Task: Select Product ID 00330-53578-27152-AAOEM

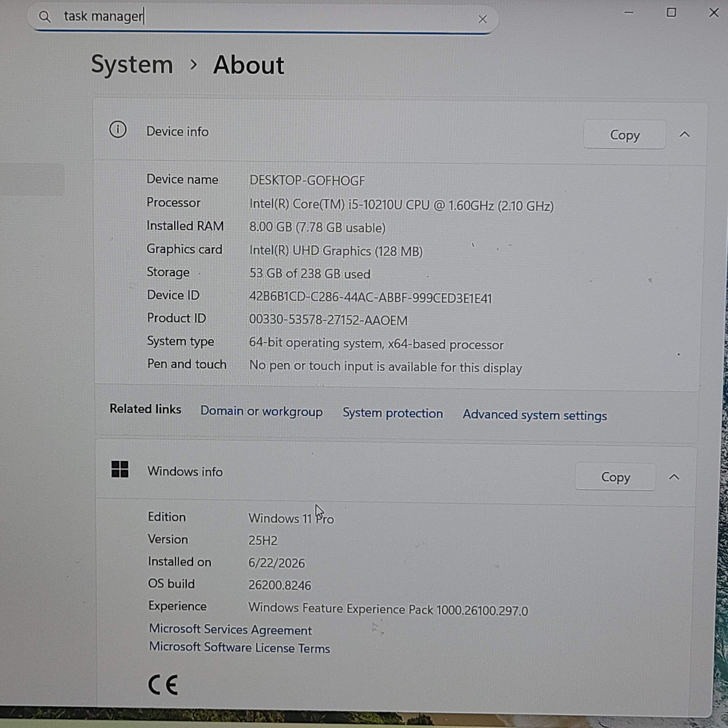Action: tap(328, 320)
